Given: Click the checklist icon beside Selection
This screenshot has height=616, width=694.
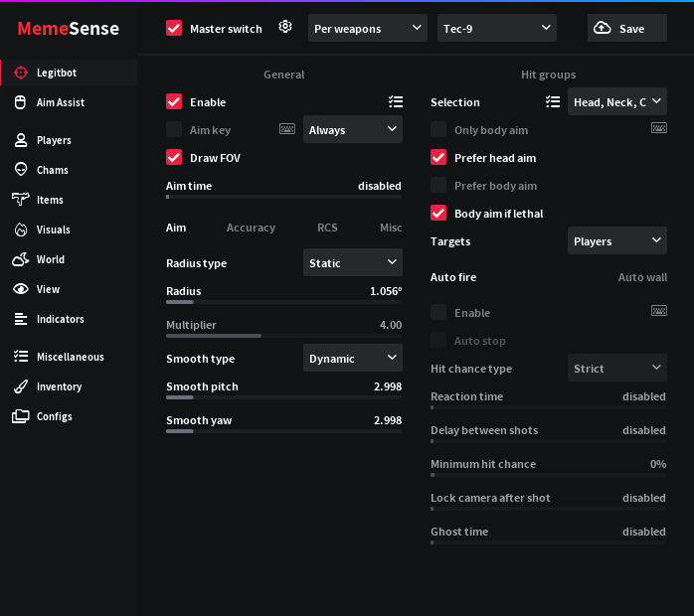Looking at the screenshot, I should point(553,101).
